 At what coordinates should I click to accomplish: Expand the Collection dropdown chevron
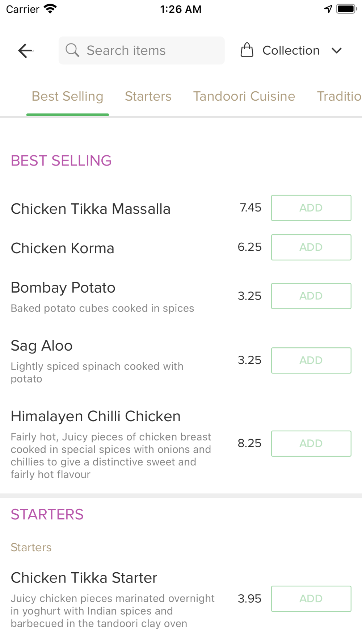coord(337,51)
